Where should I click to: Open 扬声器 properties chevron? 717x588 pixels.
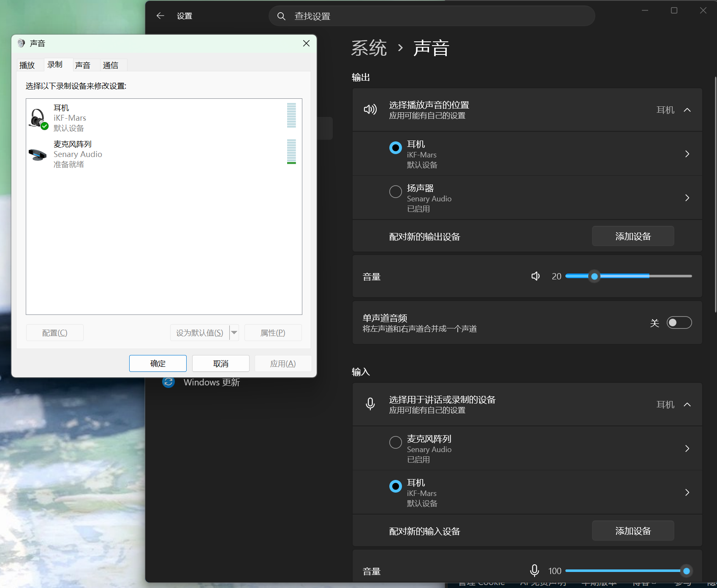[x=687, y=198]
